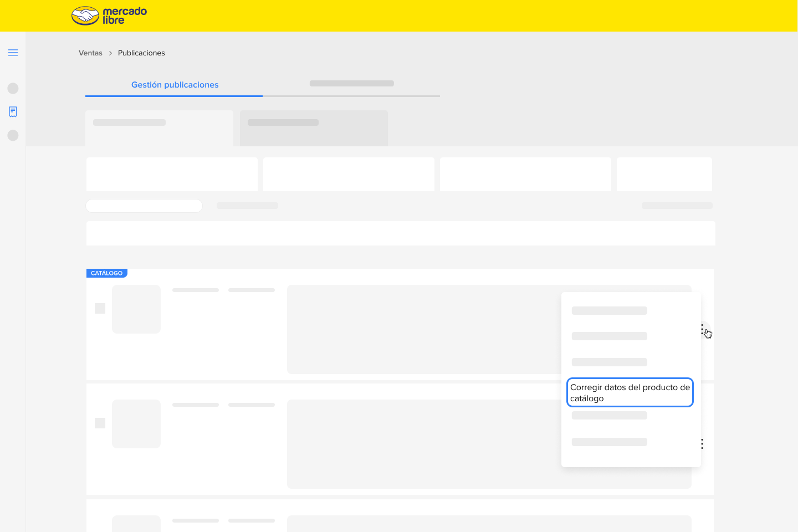Click the gray circle above the receipt icon
Viewport: 798px width, 532px height.
pos(13,88)
